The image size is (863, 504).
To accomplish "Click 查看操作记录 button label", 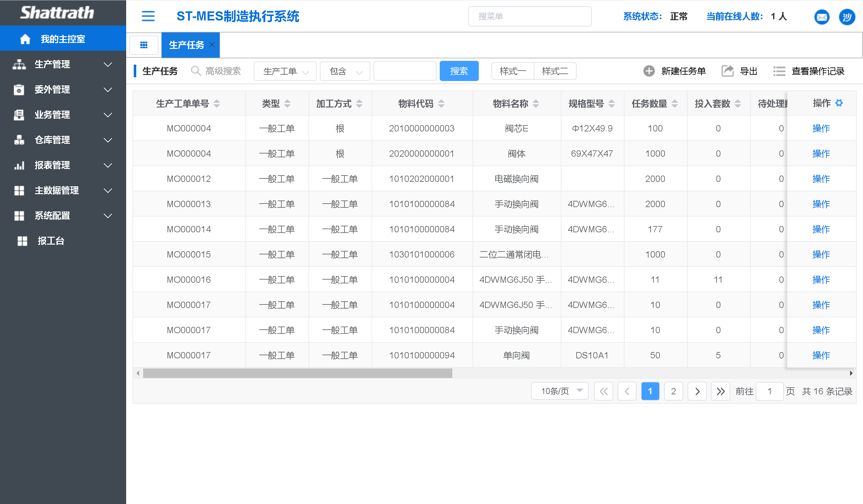I will point(818,71).
